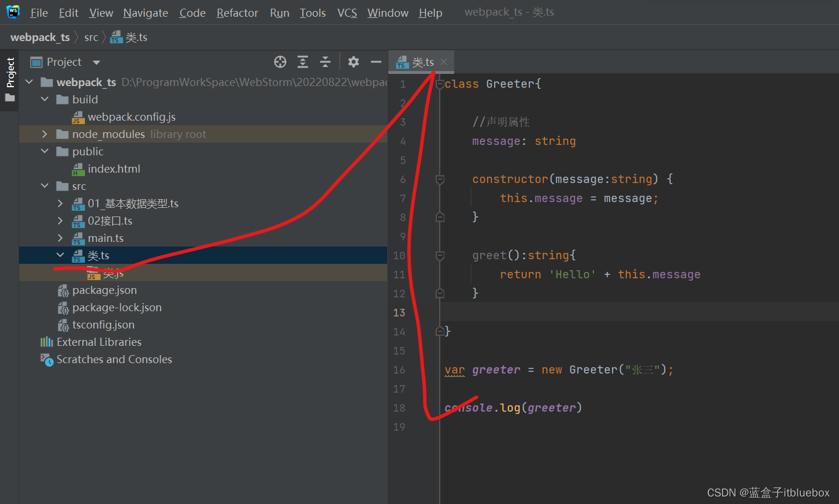
Task: Expand the 02接口.ts node
Action: [x=60, y=221]
